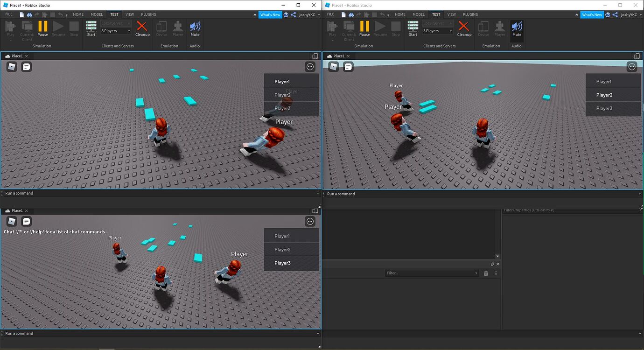644x350 pixels.
Task: Open Roblox menu icon in the bottom-left viewport
Action: 12,221
